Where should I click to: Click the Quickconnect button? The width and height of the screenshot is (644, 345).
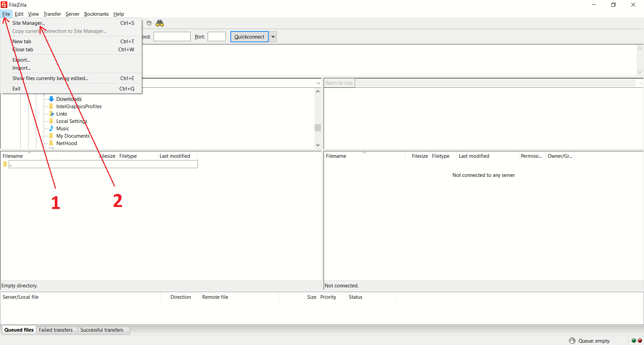coord(250,37)
